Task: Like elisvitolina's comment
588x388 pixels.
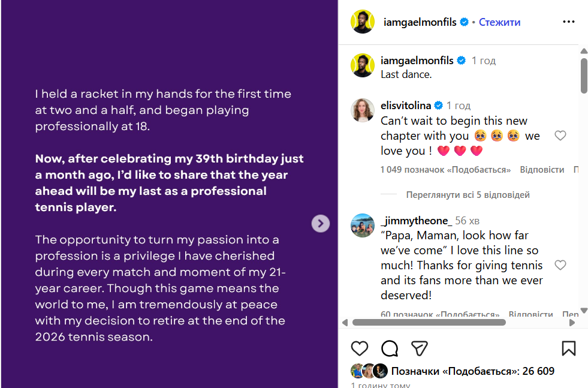Action: pos(560,136)
